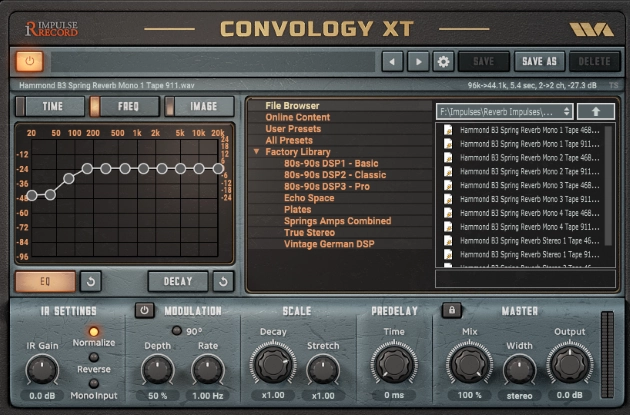Viewport: 630px width, 415px height.
Task: Click the Master Mix knob
Action: (x=469, y=364)
